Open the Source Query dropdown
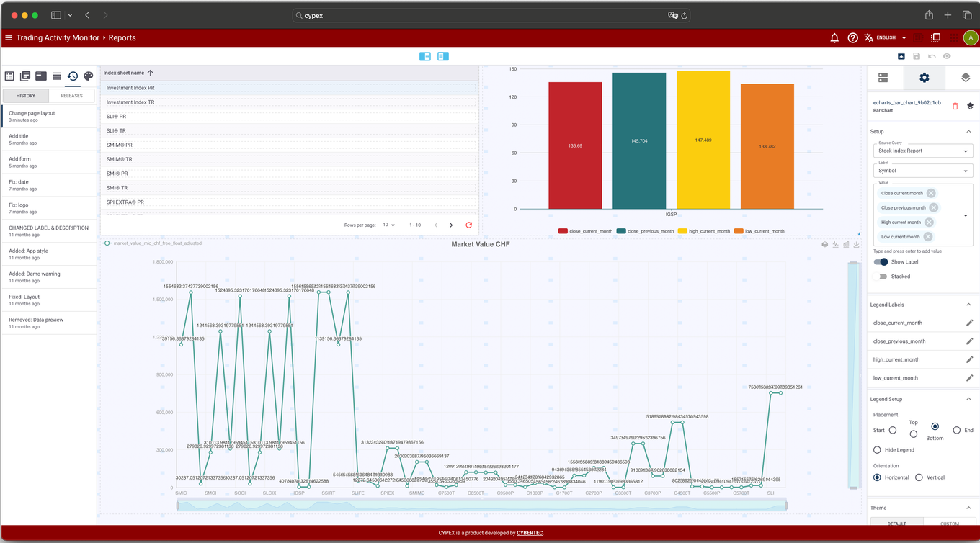 click(x=923, y=151)
